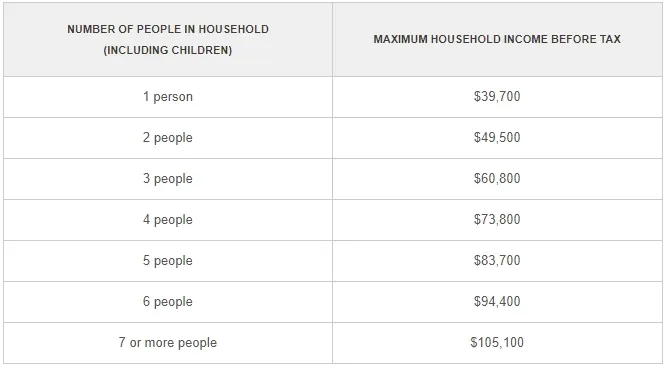This screenshot has width=665, height=368.
Task: Select the 1 person cell
Action: 168,97
